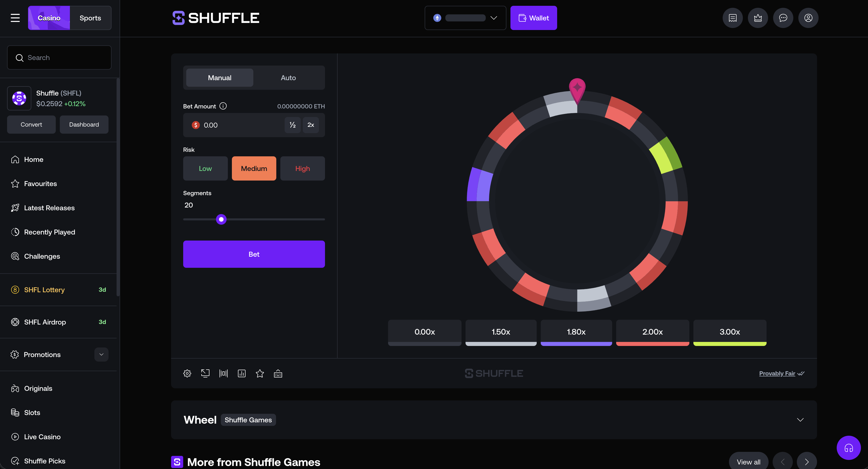
Task: Select Low risk level
Action: click(205, 168)
